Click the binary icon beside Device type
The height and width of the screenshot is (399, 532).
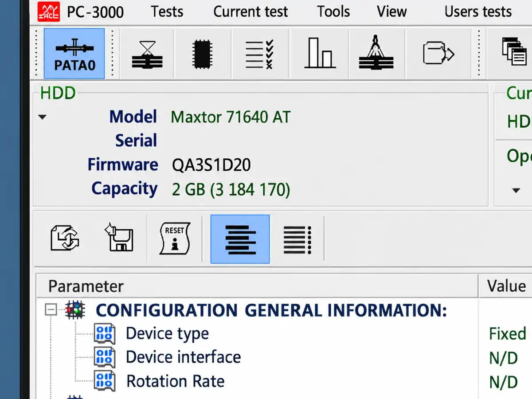[x=105, y=333]
